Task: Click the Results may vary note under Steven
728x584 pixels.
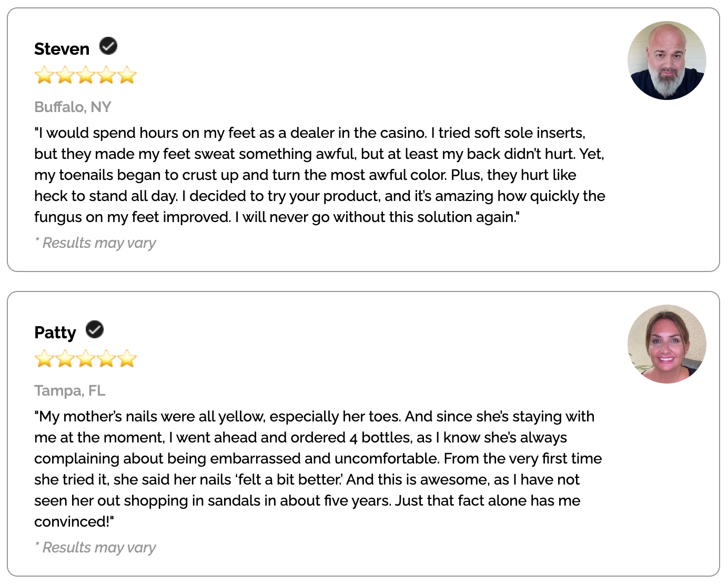Action: pyautogui.click(x=95, y=243)
